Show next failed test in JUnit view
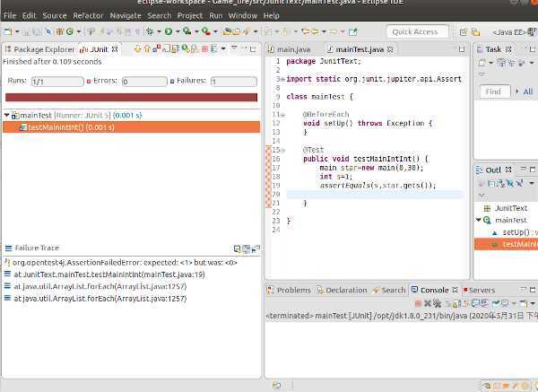 click(136, 48)
